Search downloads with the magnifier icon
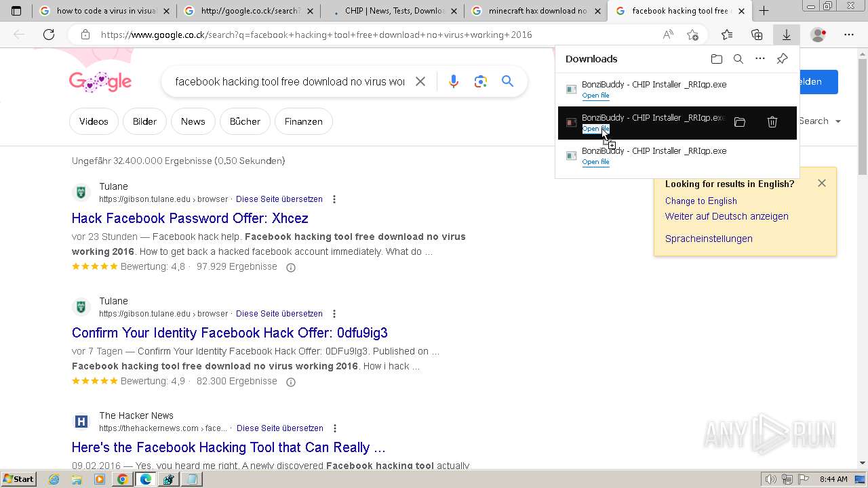Screen dimensions: 868x488 (x=738, y=59)
